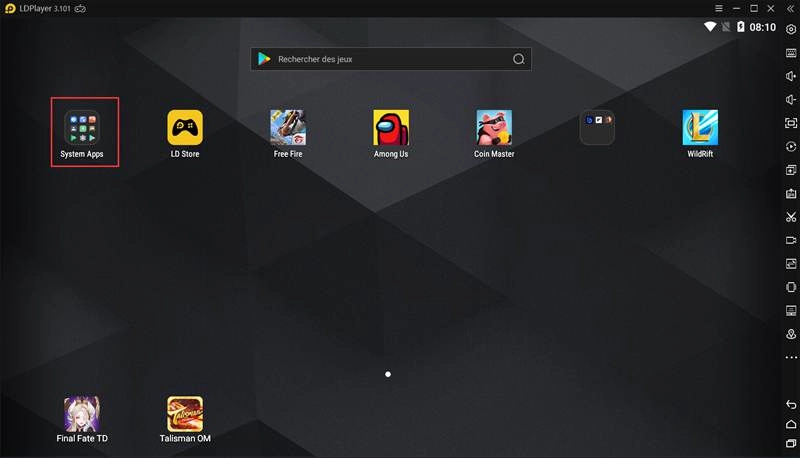Start the WildRift game
Image resolution: width=800 pixels, height=458 pixels.
click(x=700, y=128)
